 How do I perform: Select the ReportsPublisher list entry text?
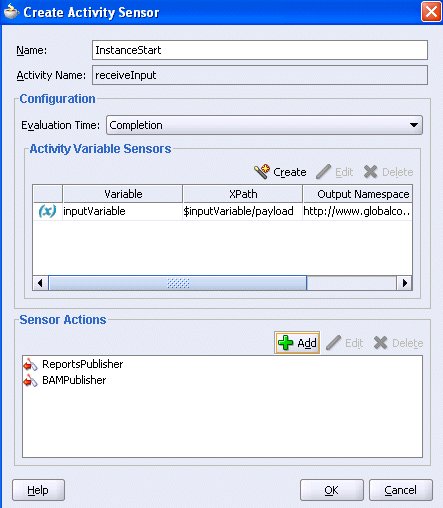coord(83,364)
